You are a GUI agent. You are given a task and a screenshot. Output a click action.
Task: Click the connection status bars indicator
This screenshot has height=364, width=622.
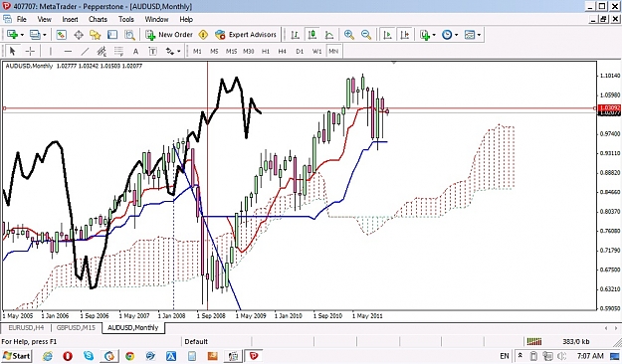534,341
